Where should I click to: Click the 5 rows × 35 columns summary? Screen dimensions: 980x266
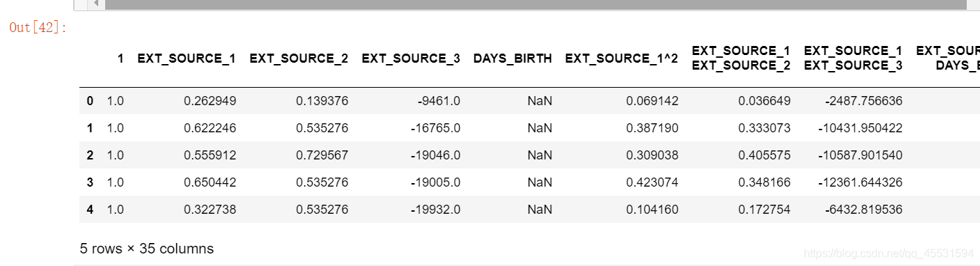point(147,249)
